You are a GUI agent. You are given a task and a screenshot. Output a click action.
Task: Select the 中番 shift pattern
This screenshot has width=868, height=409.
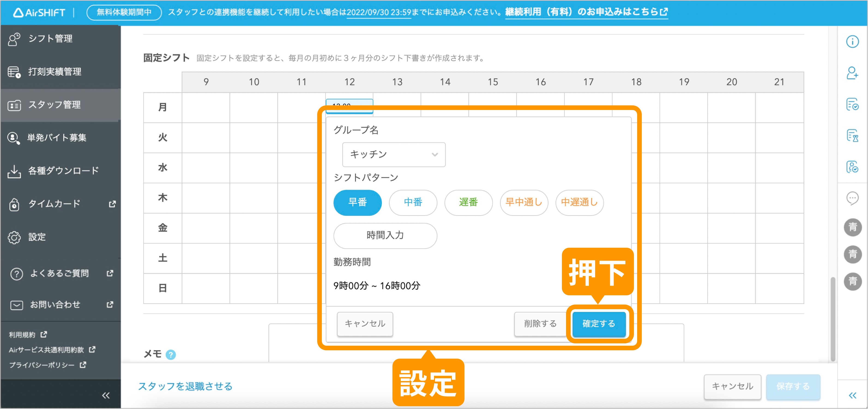tap(413, 202)
